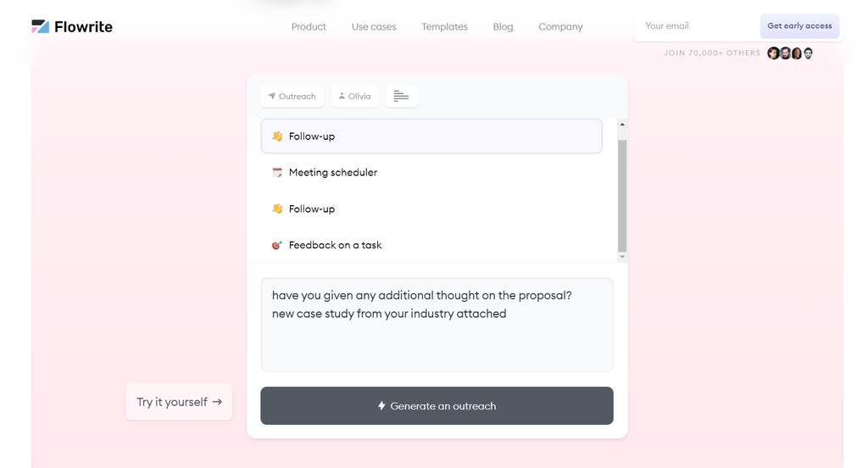Go to the Templates menu item
Viewport: 868px width, 468px height.
[444, 27]
